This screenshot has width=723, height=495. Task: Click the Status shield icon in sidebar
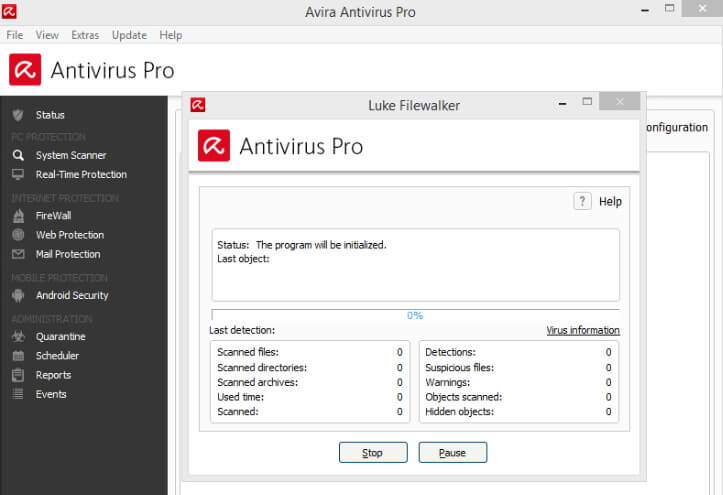pos(18,115)
